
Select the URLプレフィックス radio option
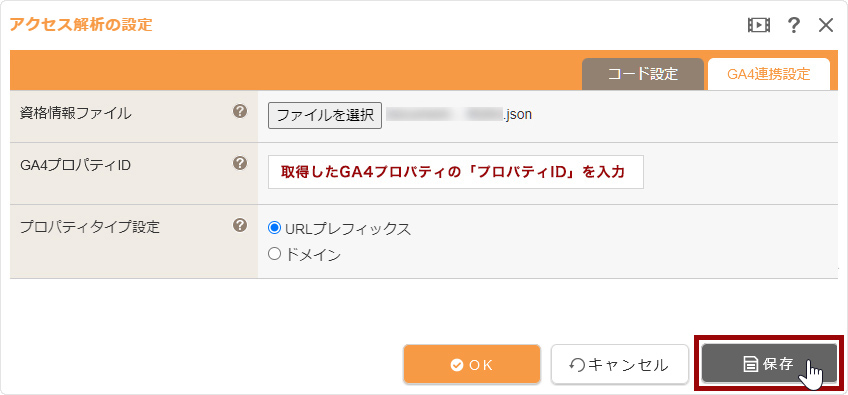point(274,228)
